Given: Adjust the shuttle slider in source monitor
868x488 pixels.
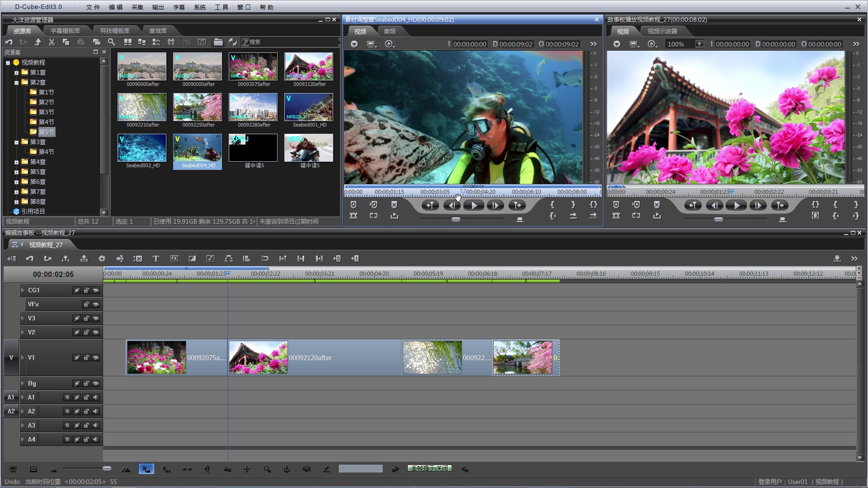Looking at the screenshot, I should point(456,220).
